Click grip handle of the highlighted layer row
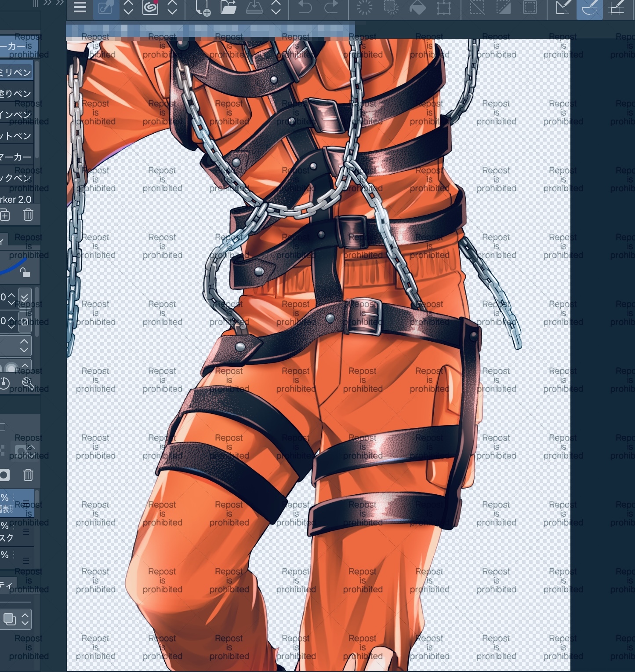This screenshot has height=672, width=635. (x=26, y=504)
